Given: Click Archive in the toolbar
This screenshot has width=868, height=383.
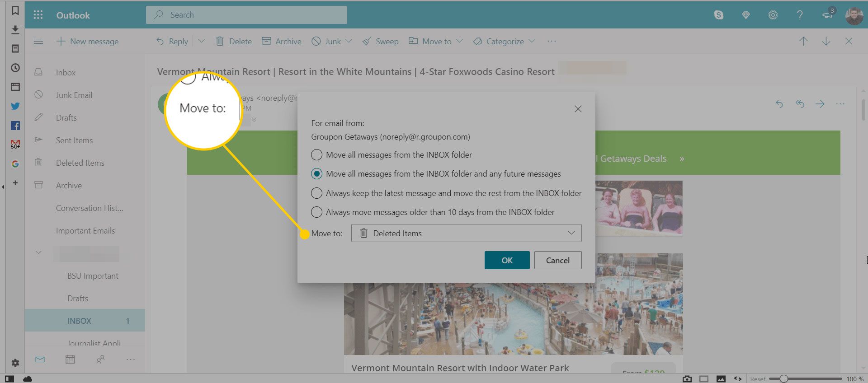Looking at the screenshot, I should tap(282, 41).
